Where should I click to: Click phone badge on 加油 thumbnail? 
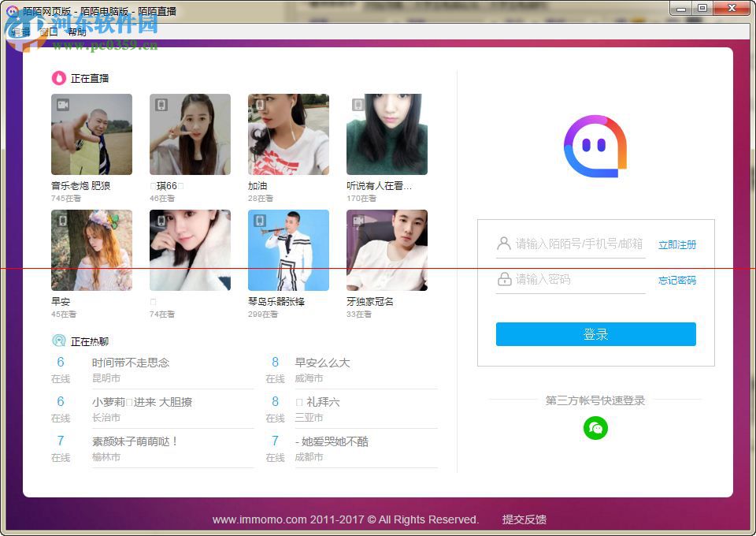click(260, 105)
